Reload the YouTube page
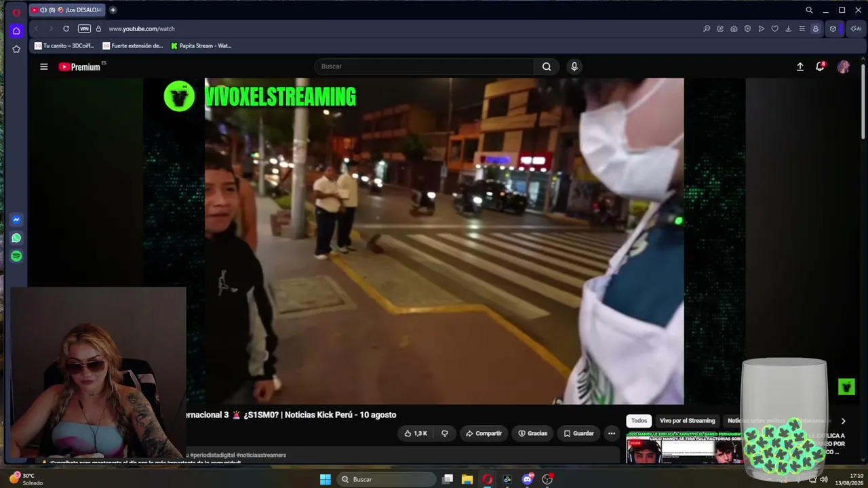This screenshot has height=488, width=868. (66, 28)
